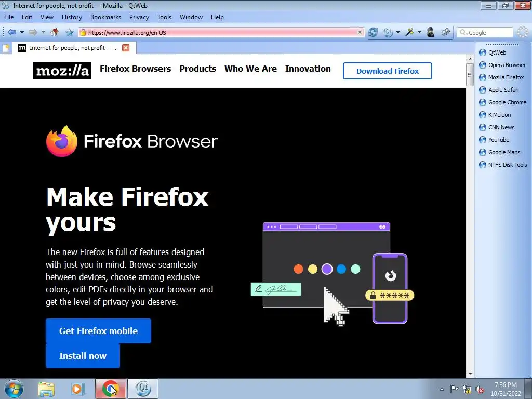Open K-Meleon bookmark in sidebar
Screen dimensions: 532x399
(495, 115)
